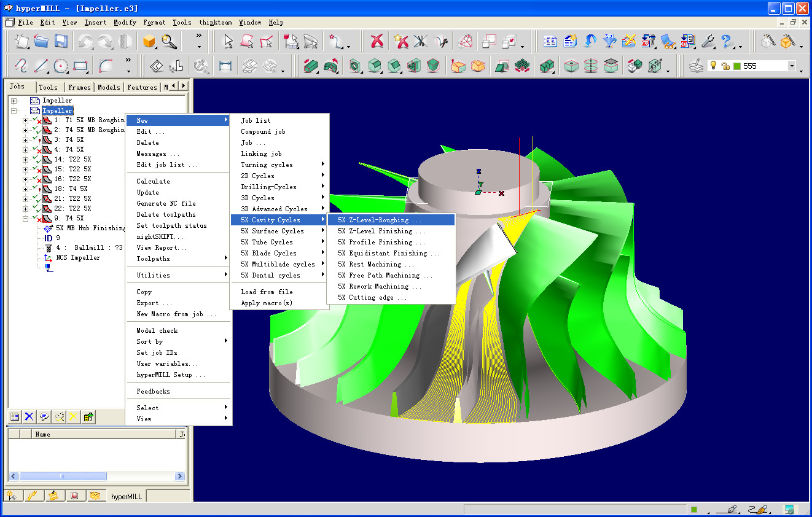Switch to the Tools tab
Viewport: 812px width, 517px height.
click(48, 87)
